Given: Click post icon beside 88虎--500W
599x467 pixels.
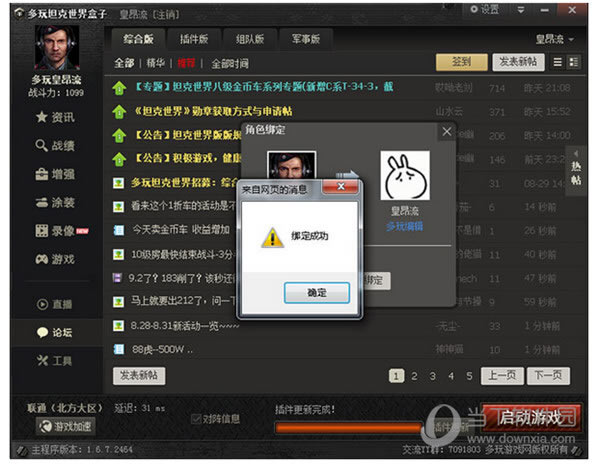Looking at the screenshot, I should click(119, 349).
